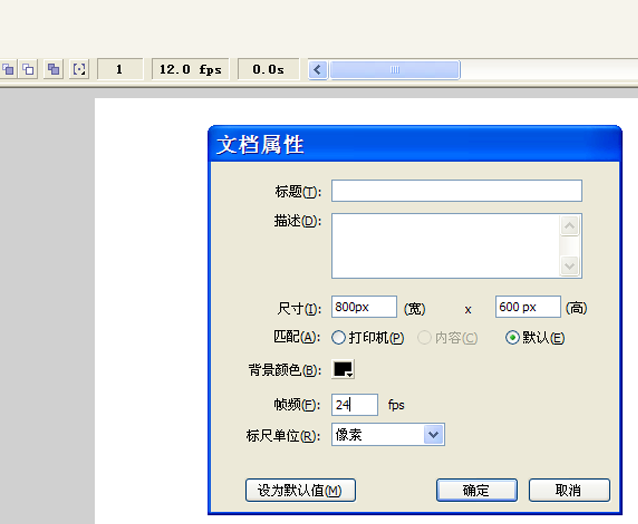This screenshot has height=524, width=638.
Task: Click the 12.0 fps timeline readout
Action: click(190, 69)
